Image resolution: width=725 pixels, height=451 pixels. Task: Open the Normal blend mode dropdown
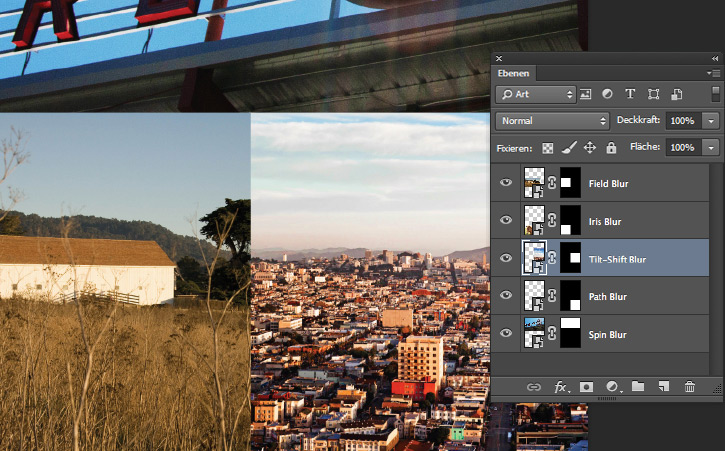(x=553, y=121)
